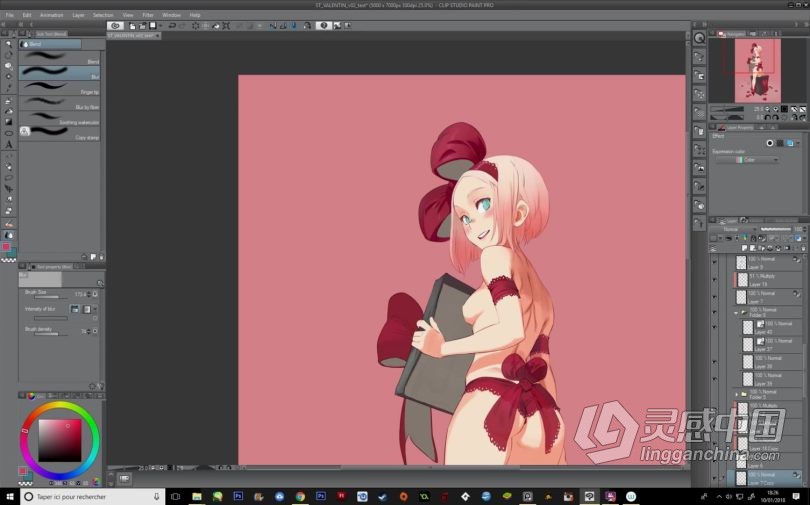810x505 pixels.
Task: Click the Windows search box on taskbar
Action: [92, 497]
